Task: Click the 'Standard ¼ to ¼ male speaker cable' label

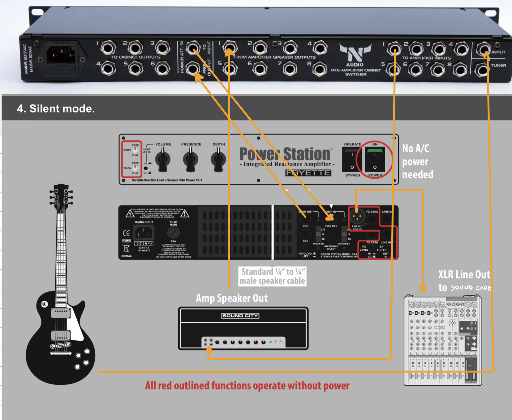Action: (x=273, y=276)
